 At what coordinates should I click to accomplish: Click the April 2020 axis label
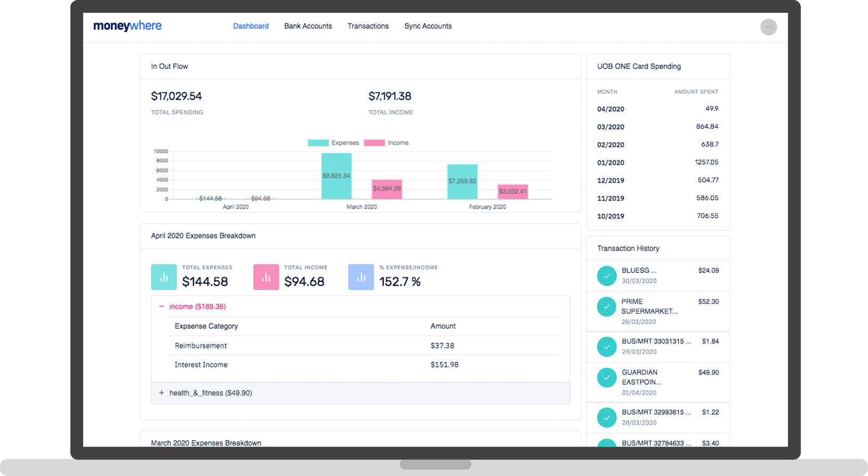tap(236, 207)
